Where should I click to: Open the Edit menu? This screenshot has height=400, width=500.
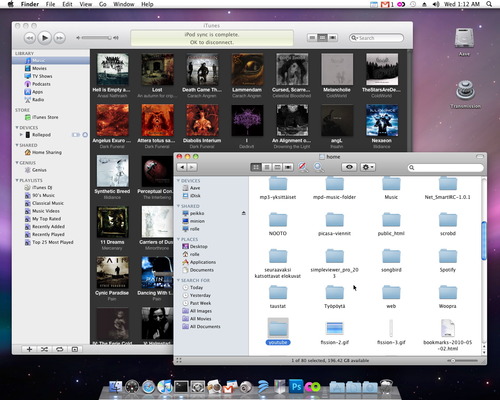click(67, 4)
